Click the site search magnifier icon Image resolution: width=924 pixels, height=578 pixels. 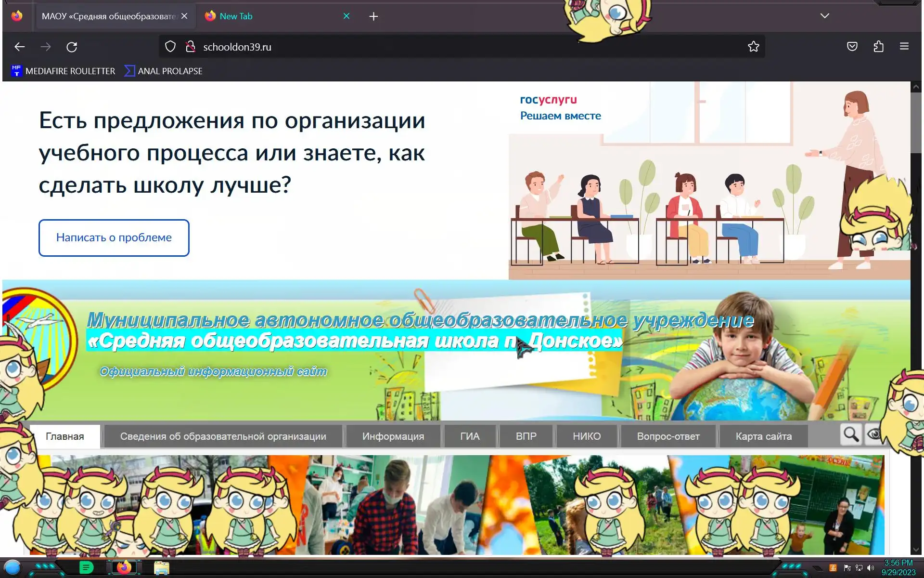[851, 434]
